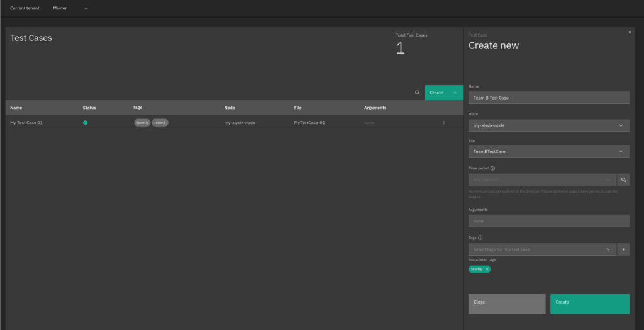
Task: Click the green status icon of My Test Case 01
Action: pos(85,123)
